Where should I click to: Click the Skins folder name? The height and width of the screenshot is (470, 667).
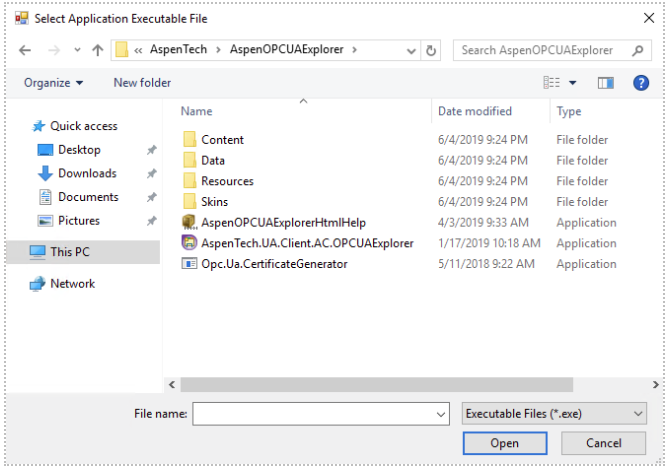[214, 202]
